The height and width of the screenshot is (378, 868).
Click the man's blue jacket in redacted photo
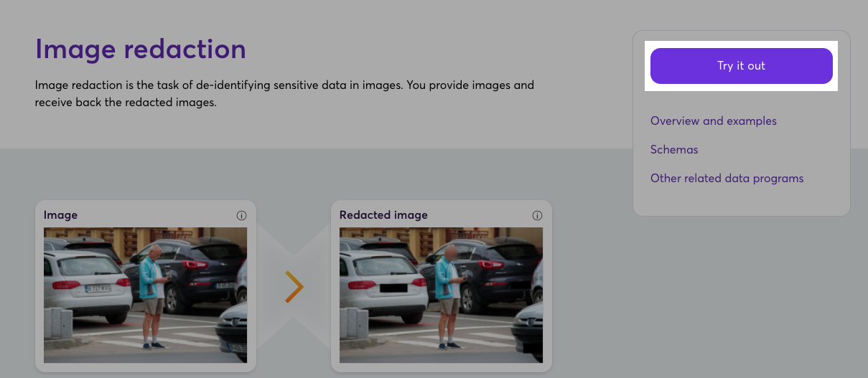coord(444,278)
